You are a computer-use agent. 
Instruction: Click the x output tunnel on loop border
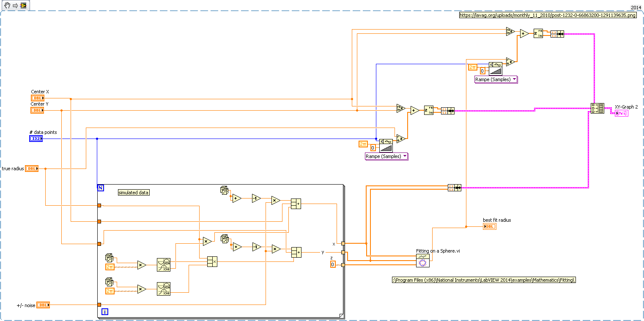pyautogui.click(x=343, y=243)
